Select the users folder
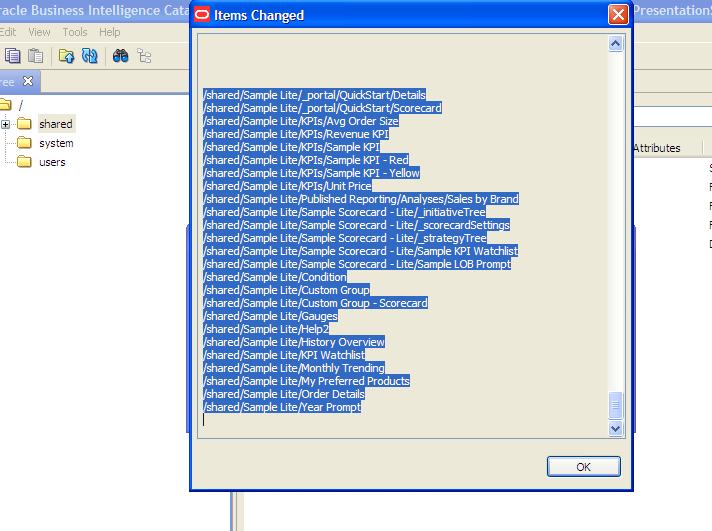Screen dimensions: 712x531 click(x=52, y=162)
